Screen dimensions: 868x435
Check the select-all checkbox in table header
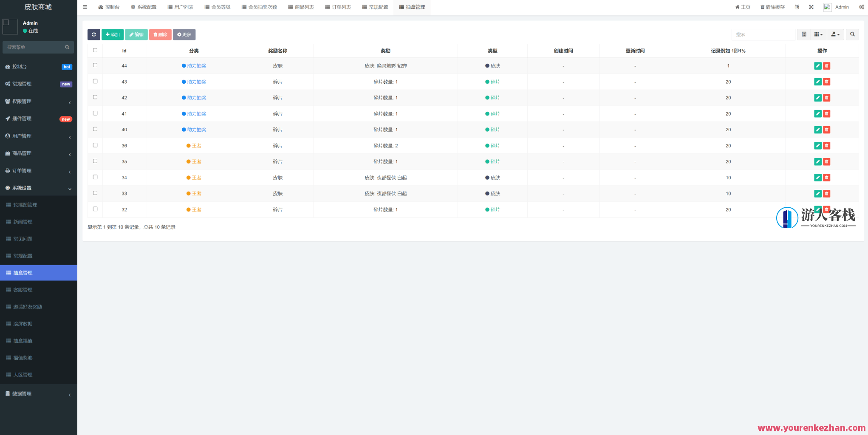point(95,50)
